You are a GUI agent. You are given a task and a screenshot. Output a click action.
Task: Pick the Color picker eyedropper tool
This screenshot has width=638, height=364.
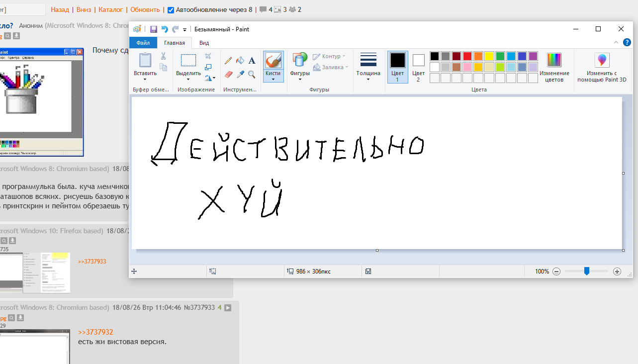tap(240, 74)
